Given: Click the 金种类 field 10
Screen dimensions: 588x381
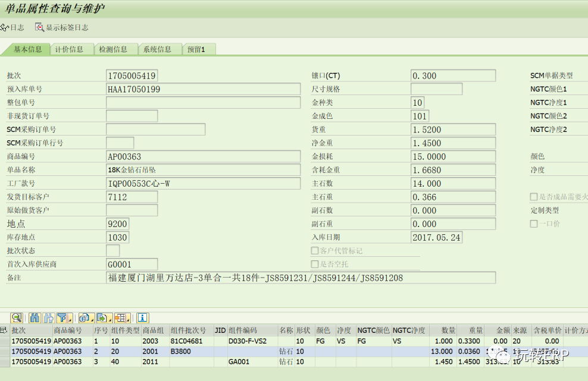Looking at the screenshot, I should (417, 103).
